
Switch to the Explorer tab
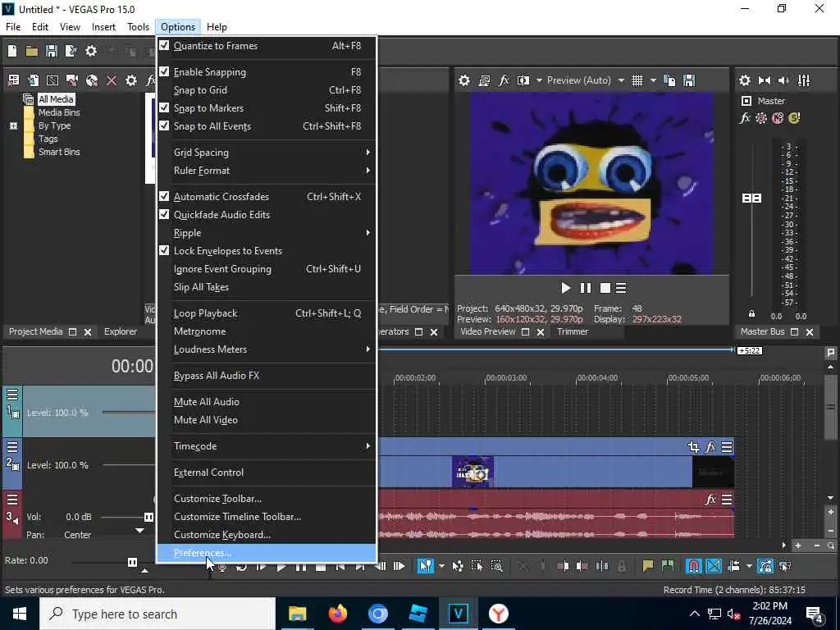[121, 331]
